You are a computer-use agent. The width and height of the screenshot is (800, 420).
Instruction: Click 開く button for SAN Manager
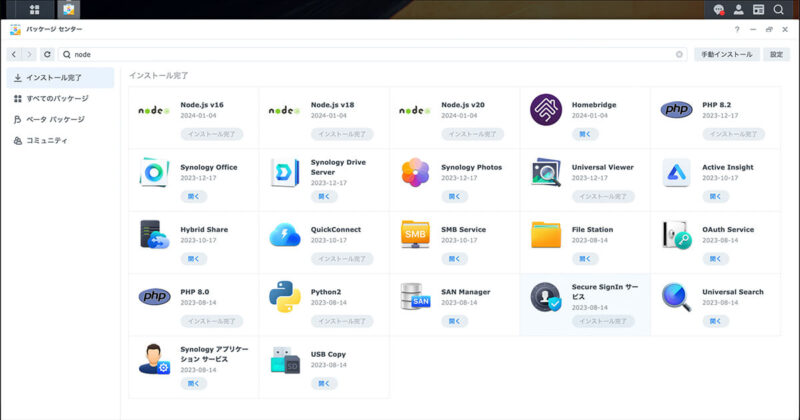(454, 321)
